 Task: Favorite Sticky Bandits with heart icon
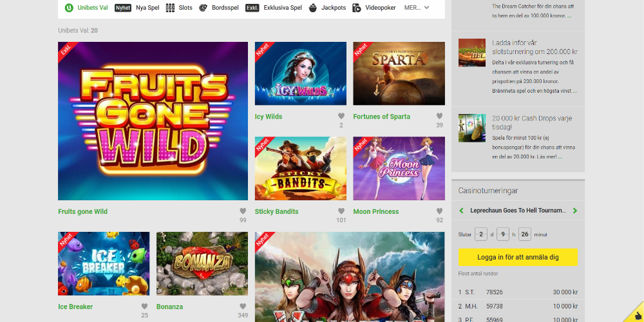[x=341, y=211]
